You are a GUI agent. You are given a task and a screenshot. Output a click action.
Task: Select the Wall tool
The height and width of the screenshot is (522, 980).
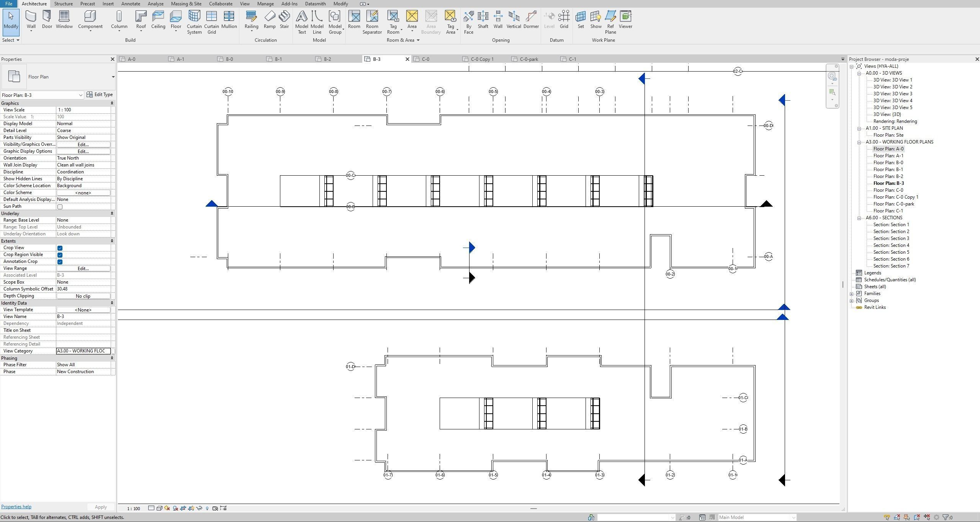click(31, 19)
